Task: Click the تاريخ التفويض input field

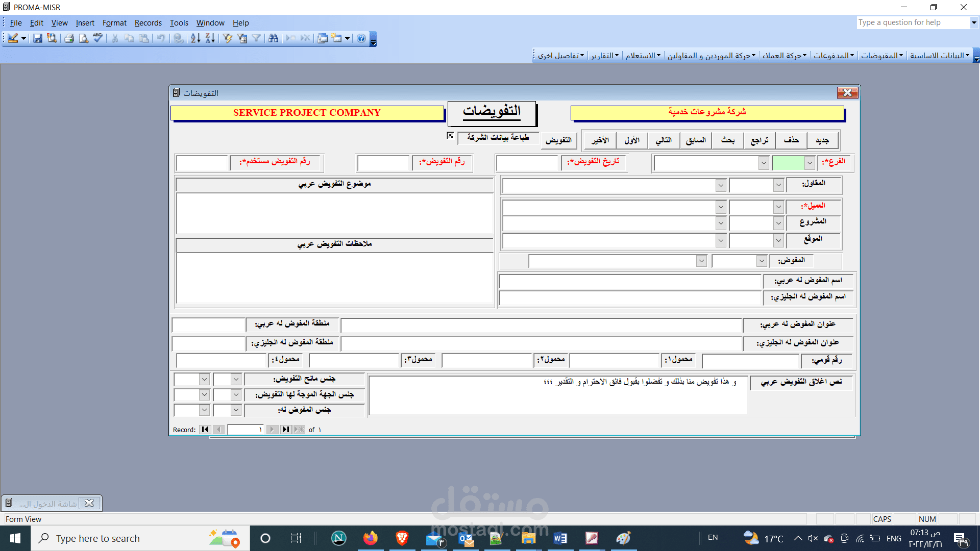Action: pos(527,163)
